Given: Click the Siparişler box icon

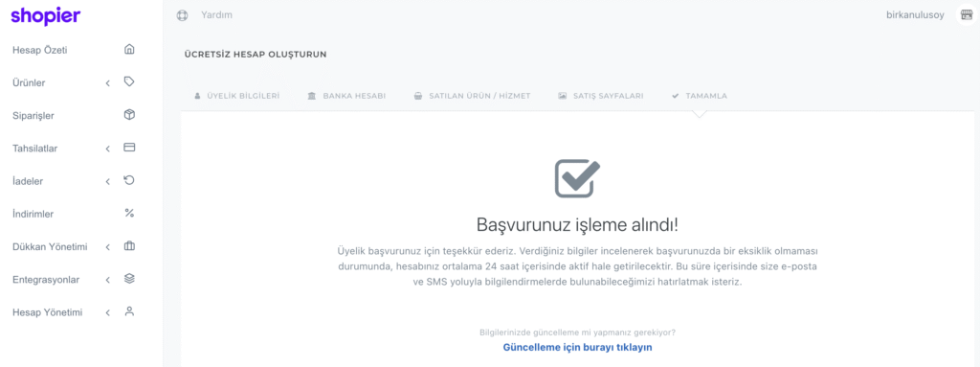Looking at the screenshot, I should coord(129,115).
